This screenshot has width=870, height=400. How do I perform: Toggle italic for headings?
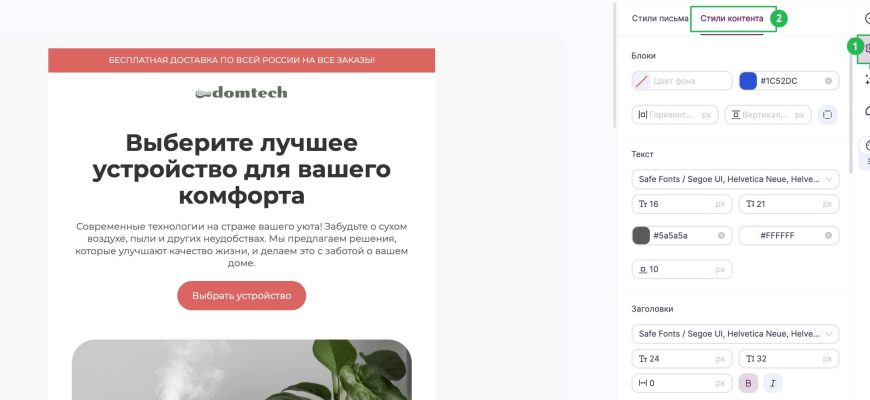[772, 383]
